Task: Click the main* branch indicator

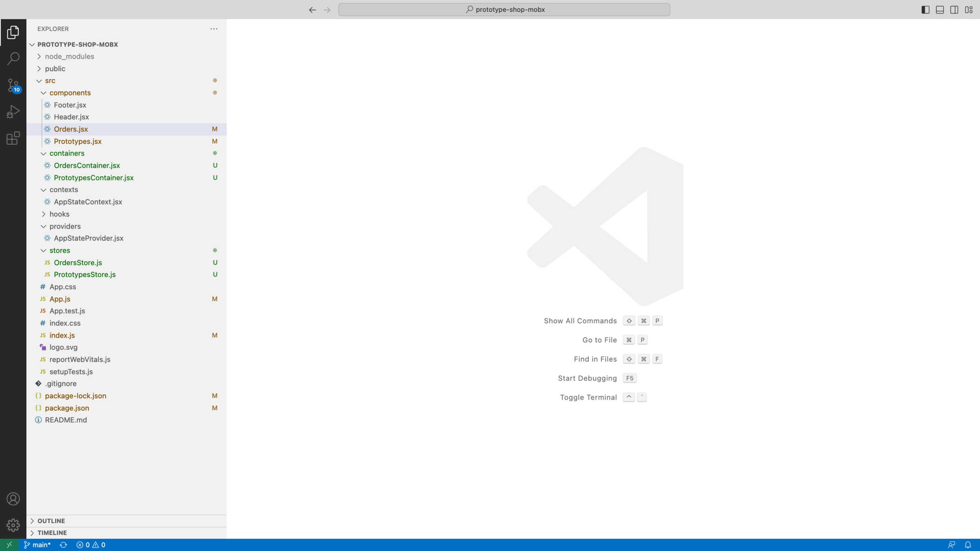Action: coord(37,545)
